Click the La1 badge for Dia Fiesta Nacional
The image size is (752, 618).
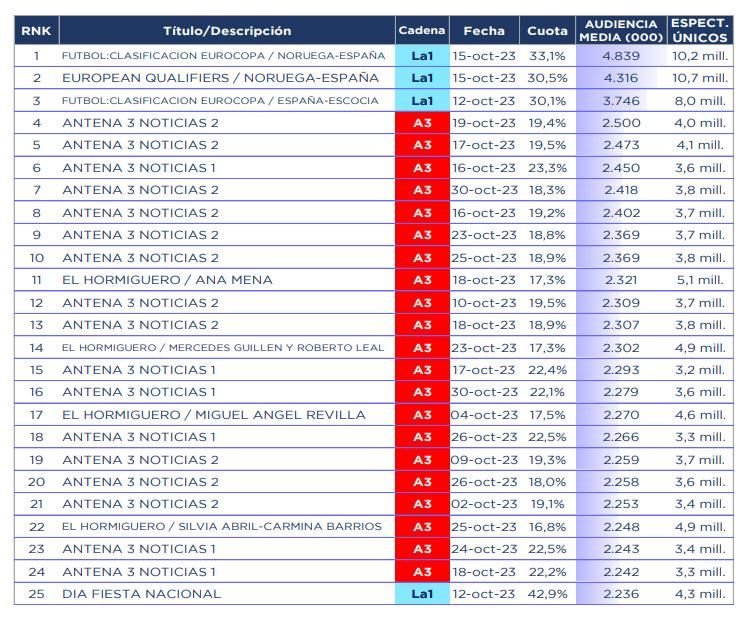click(422, 594)
